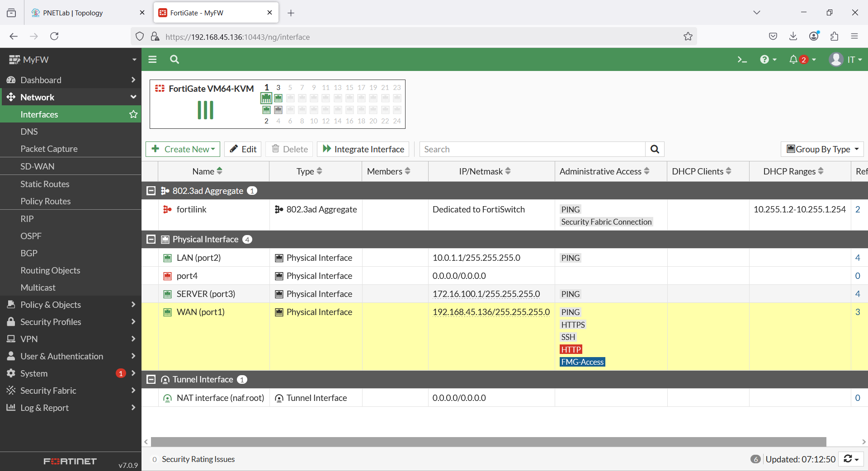
Task: Bookmark this page with the star icon
Action: pyautogui.click(x=688, y=37)
